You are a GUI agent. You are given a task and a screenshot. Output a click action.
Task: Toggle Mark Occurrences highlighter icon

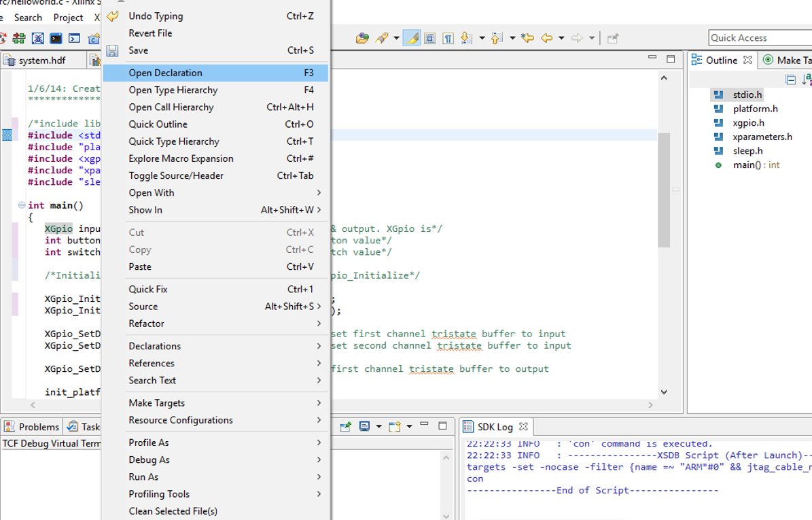[411, 38]
